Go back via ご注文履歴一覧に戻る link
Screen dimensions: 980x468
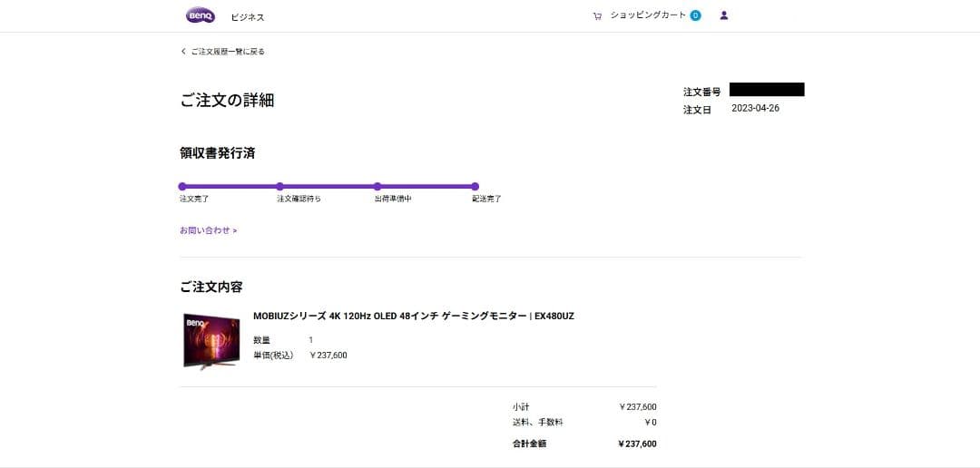coord(228,51)
